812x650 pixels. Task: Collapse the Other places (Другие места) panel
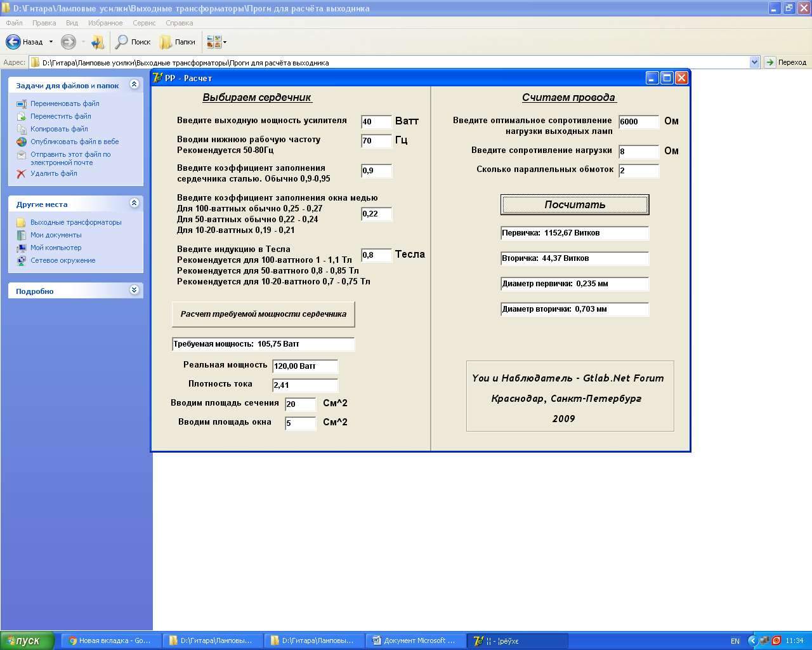(134, 203)
